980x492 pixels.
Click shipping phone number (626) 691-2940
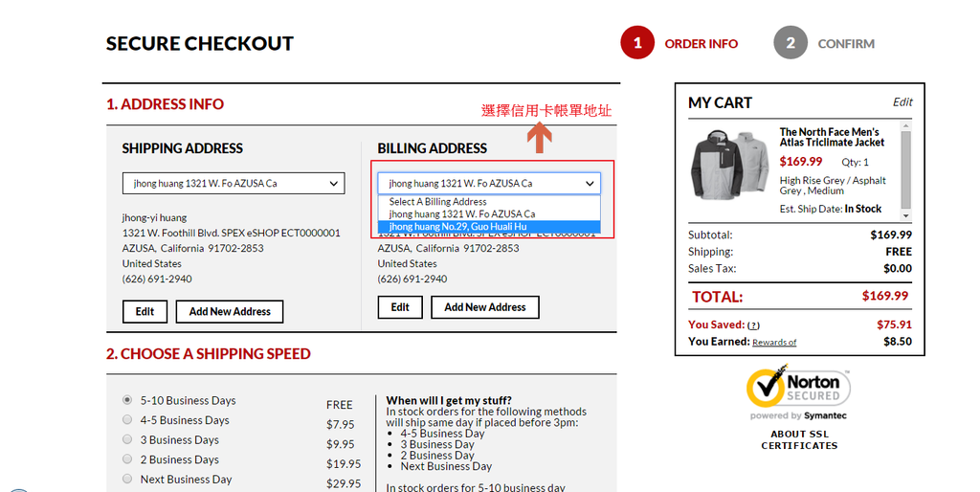point(157,279)
